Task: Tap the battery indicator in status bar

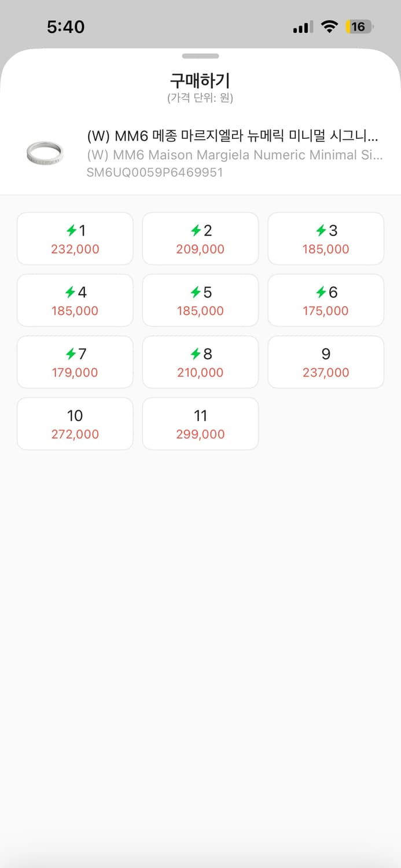Action: point(359,27)
